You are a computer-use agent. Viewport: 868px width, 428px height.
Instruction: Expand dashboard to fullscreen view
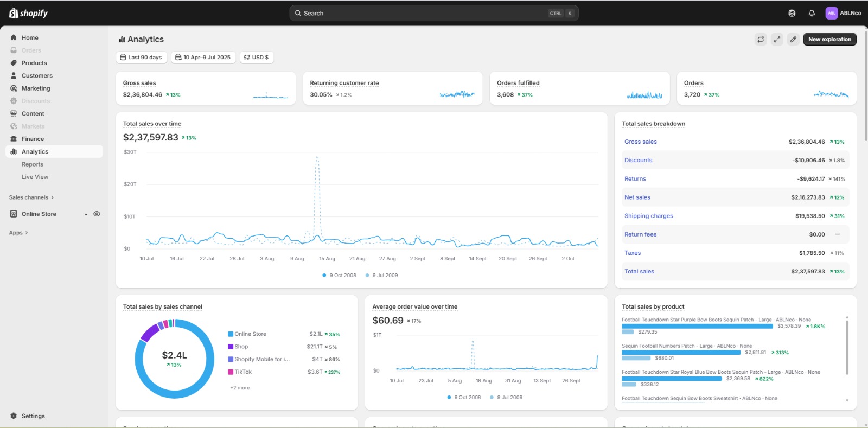pyautogui.click(x=777, y=39)
